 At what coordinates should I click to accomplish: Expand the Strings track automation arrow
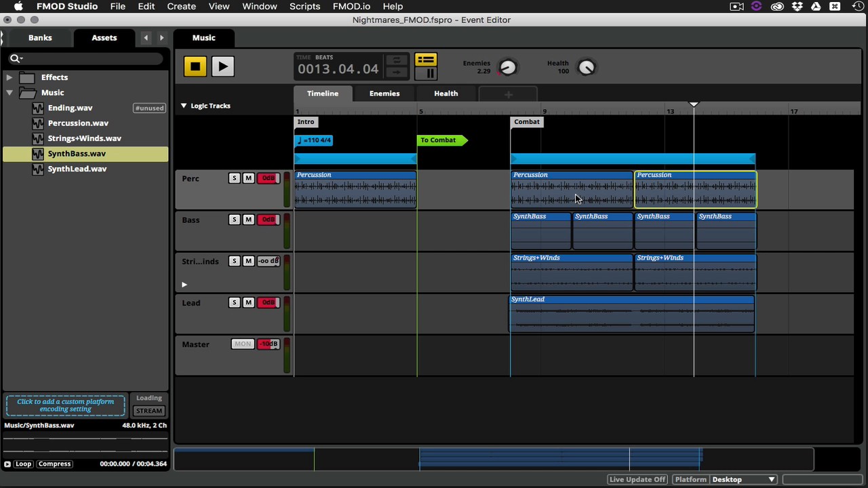(184, 285)
